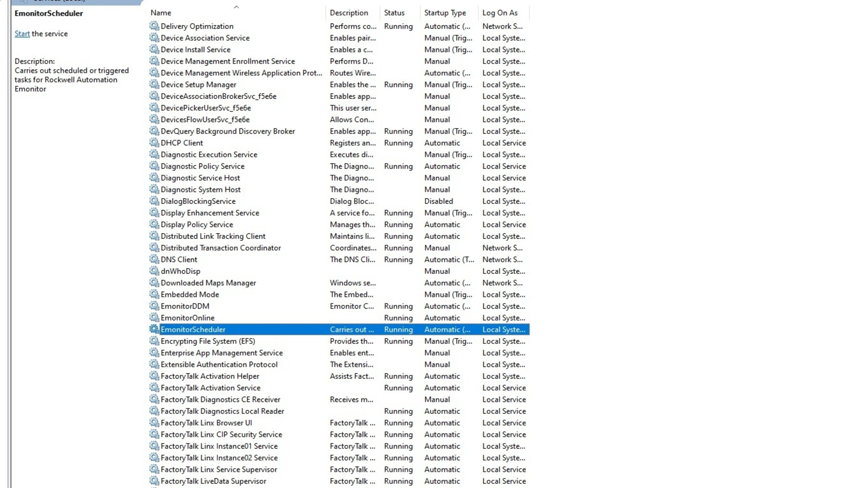Screen dimensions: 868x488
Task: Select the Display Enhancement Service row
Action: [x=339, y=213]
